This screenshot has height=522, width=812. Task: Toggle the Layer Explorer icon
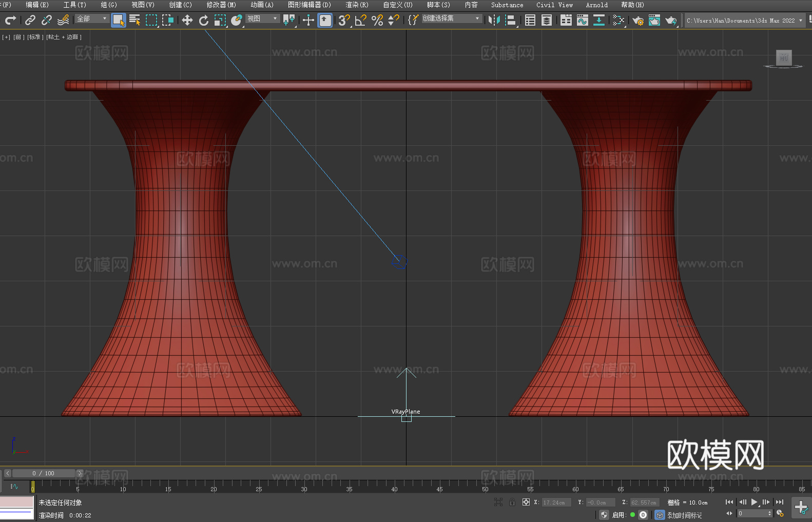pyautogui.click(x=547, y=20)
